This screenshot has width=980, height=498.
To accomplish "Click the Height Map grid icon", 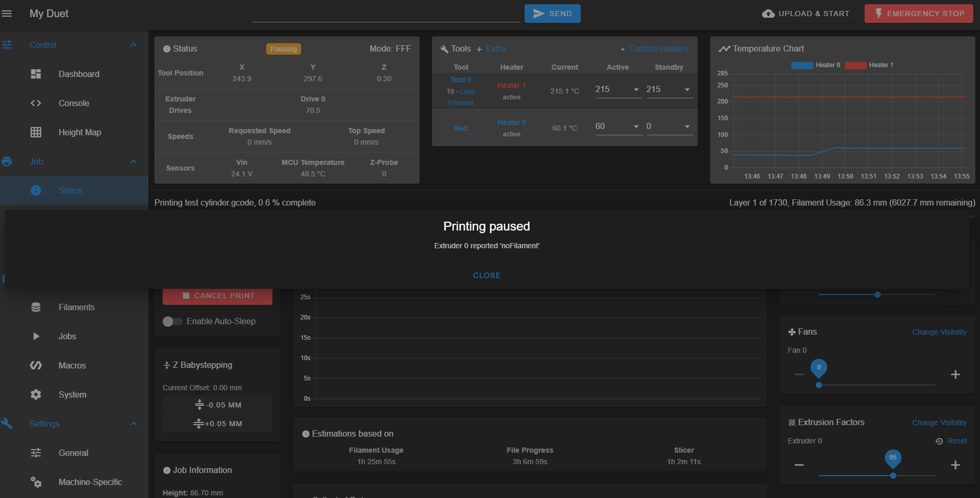I will (36, 132).
